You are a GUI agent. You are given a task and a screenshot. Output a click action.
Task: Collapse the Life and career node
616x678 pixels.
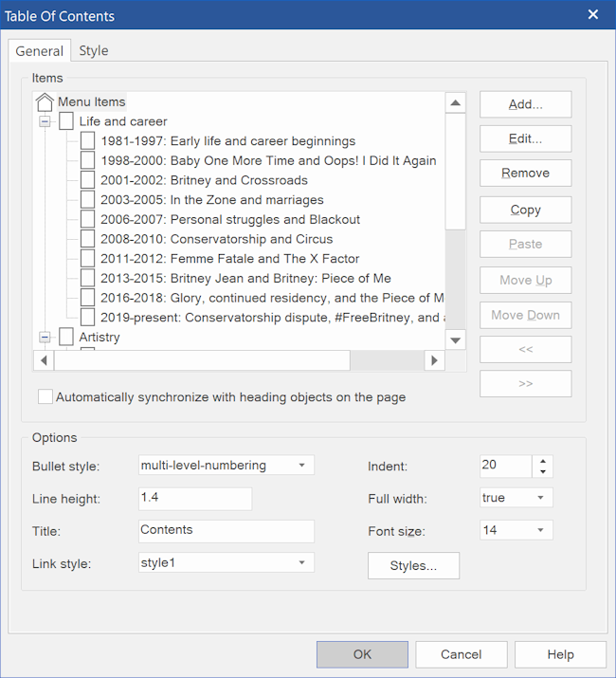(x=45, y=121)
